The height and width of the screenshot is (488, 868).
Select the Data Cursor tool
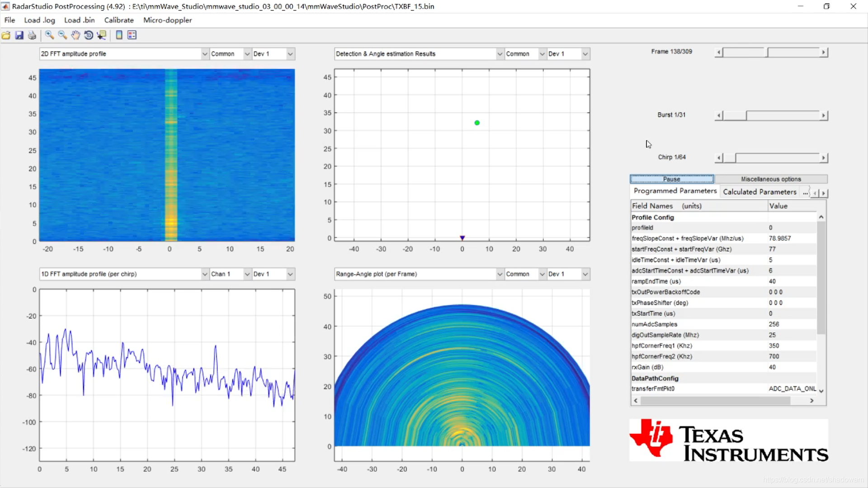[102, 35]
